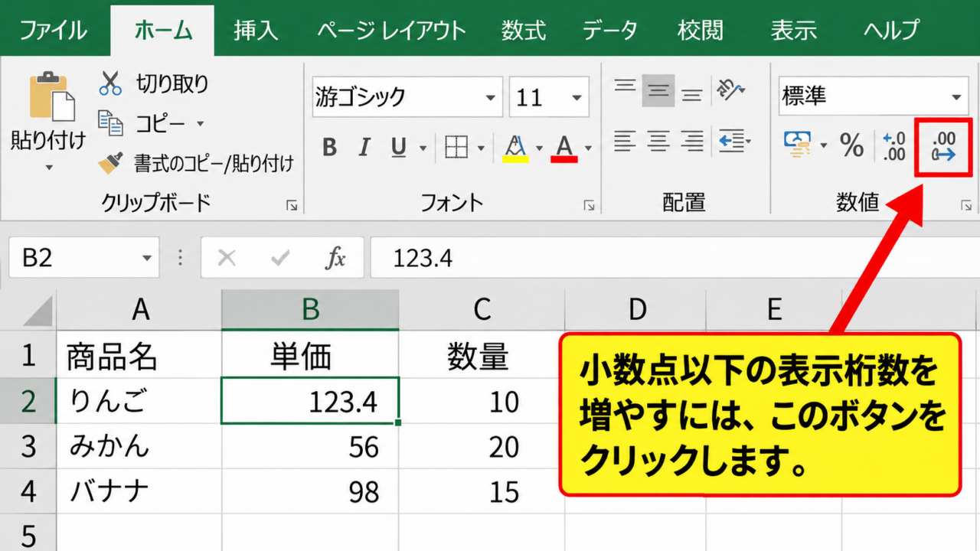
Task: Apply red font color
Action: pos(564,148)
